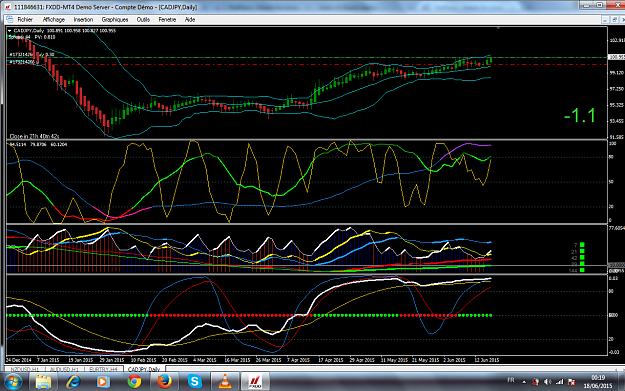Show hidden tray icons arrow
625x391 pixels.
click(524, 382)
